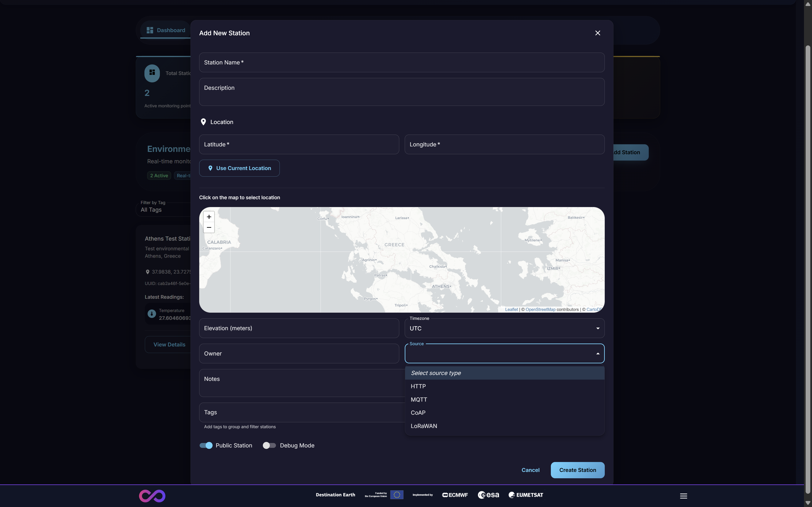Open the Timezone UTC dropdown

coord(504,328)
